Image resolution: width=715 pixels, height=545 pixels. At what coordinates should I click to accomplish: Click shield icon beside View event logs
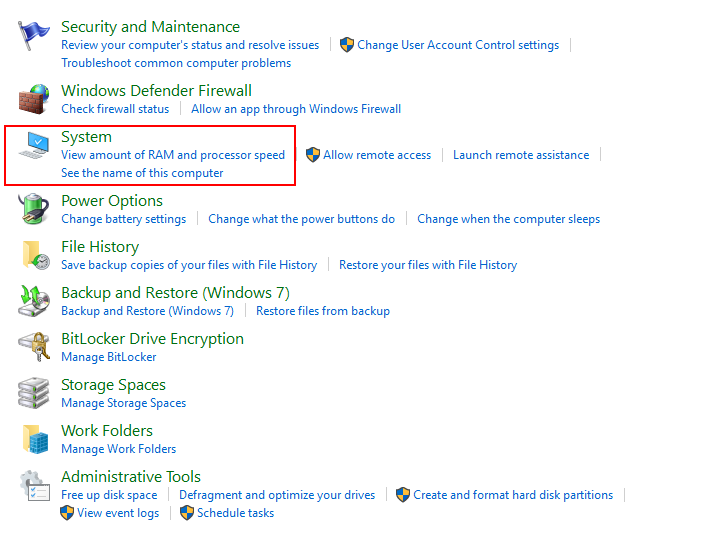67,513
